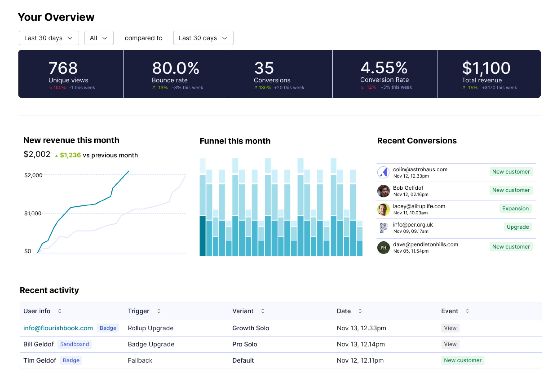The height and width of the screenshot is (392, 557).
Task: Open the All filter dropdown
Action: (99, 38)
